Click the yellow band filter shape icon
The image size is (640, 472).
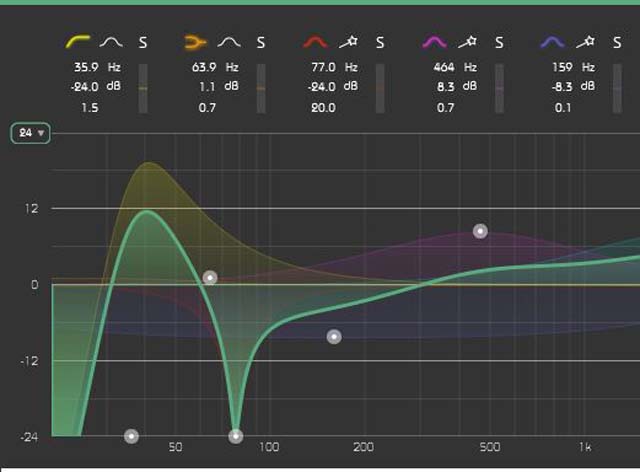77,42
